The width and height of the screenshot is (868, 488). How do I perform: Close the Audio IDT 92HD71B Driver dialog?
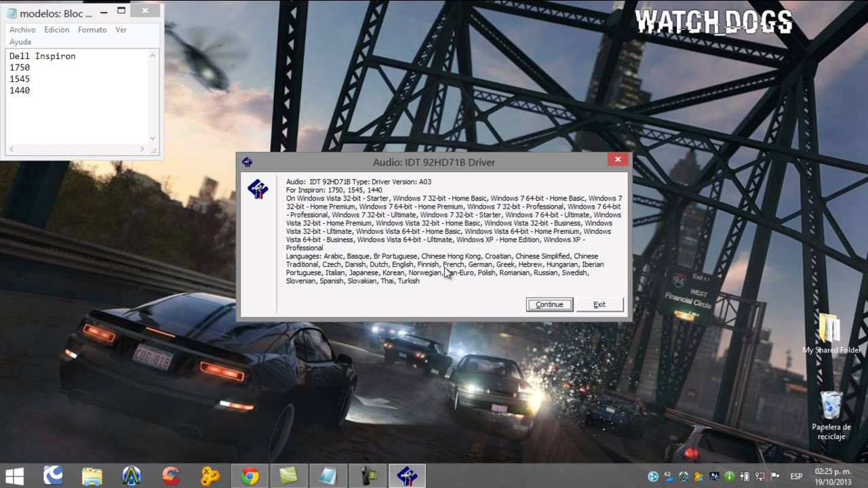(617, 161)
